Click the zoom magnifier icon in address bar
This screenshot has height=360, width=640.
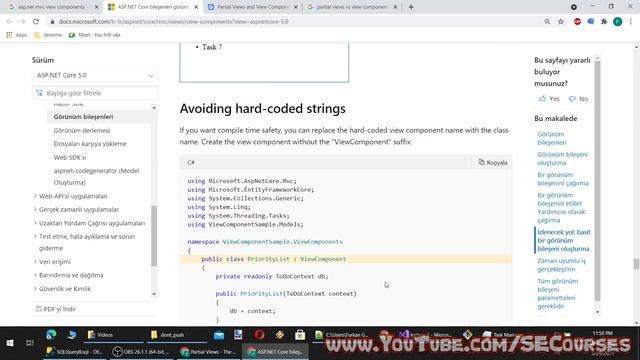(x=547, y=21)
